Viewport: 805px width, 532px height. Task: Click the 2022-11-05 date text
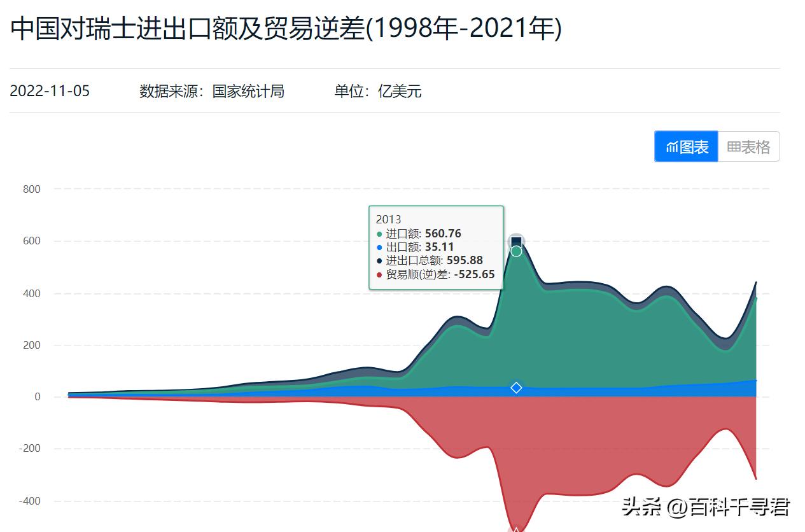click(x=50, y=92)
